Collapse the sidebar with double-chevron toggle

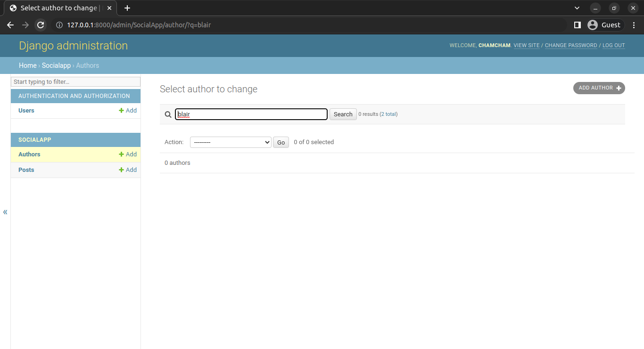pos(5,212)
